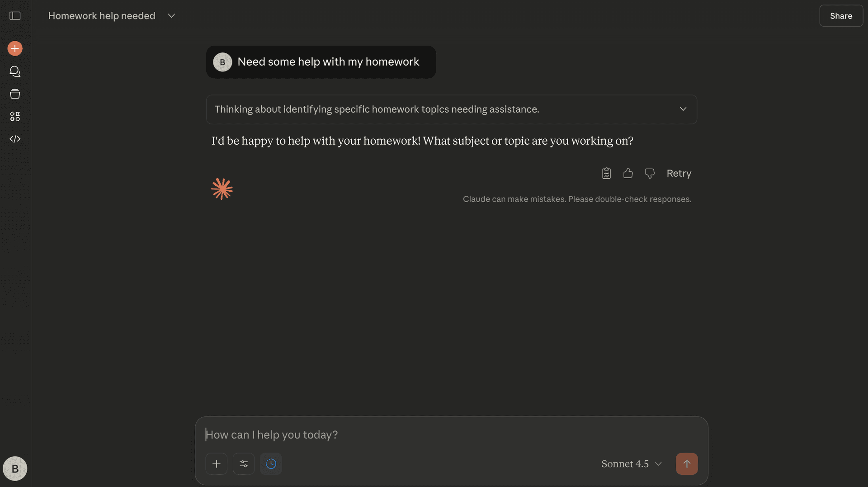Viewport: 868px width, 487px height.
Task: Open the search and tools settings button
Action: (x=244, y=464)
